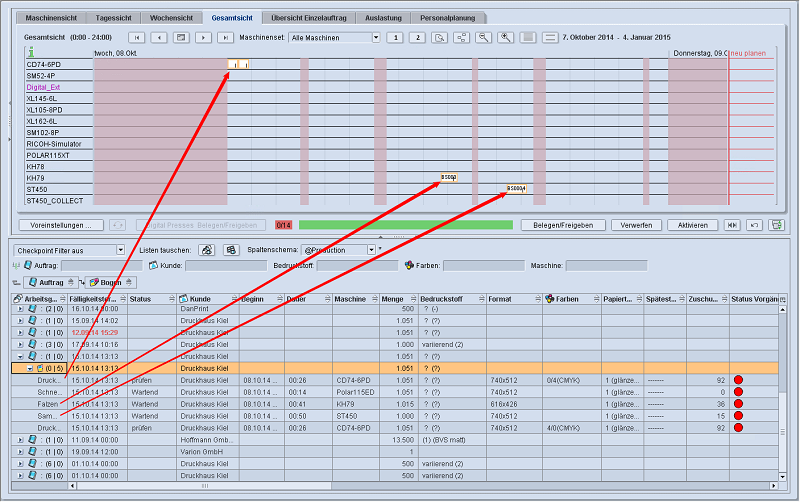The height and width of the screenshot is (502, 800).
Task: Expand the DanPrint job row
Action: (x=20, y=309)
